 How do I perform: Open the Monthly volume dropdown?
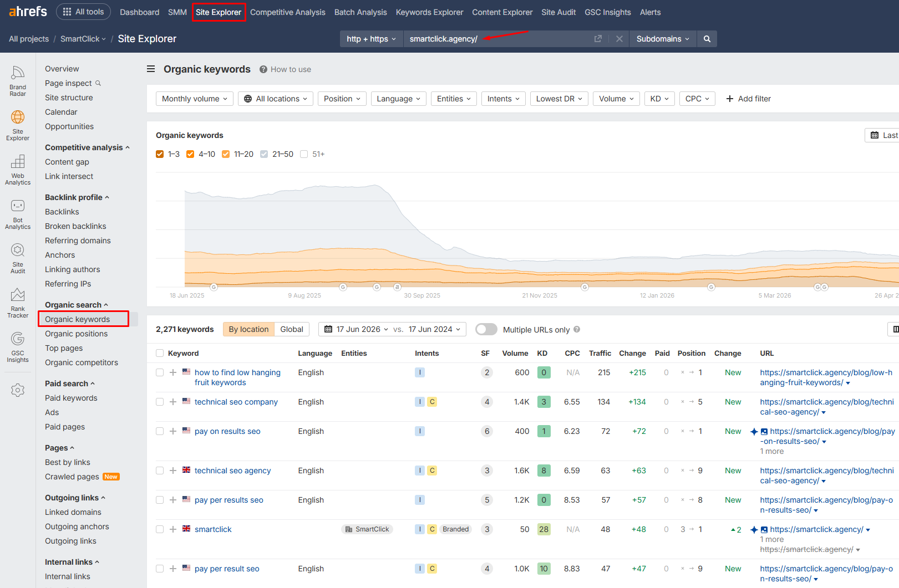coord(195,99)
